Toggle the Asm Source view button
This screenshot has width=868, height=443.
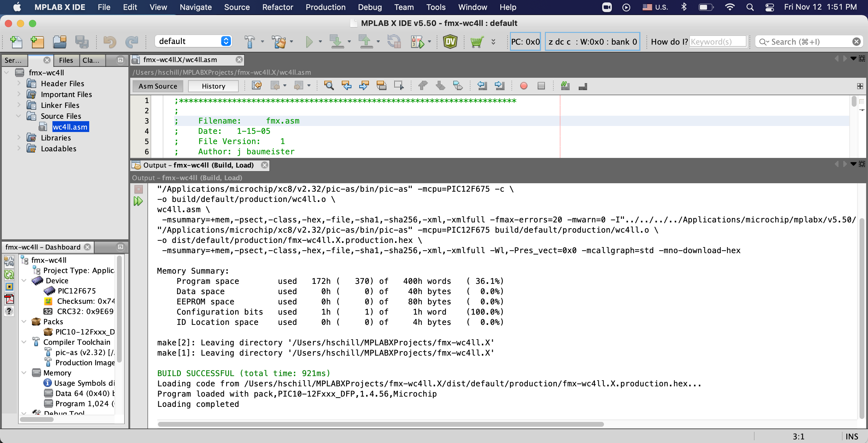pyautogui.click(x=158, y=86)
